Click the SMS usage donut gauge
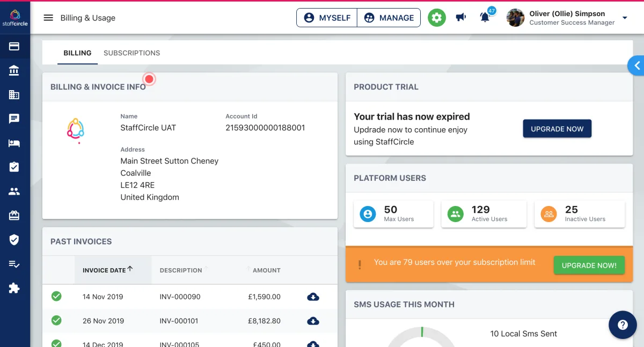 pos(422,336)
